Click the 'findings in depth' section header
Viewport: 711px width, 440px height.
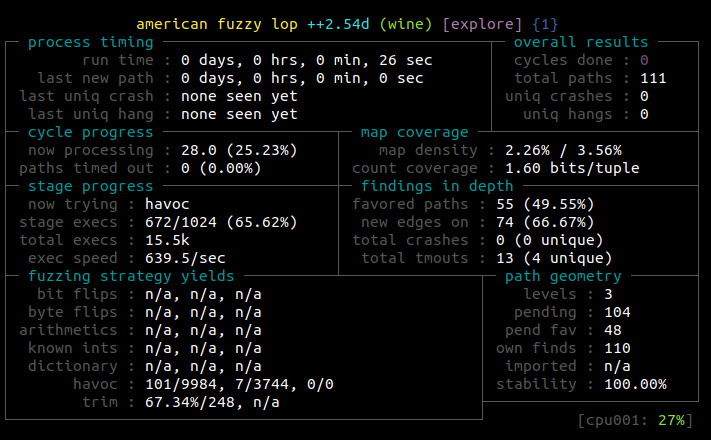point(437,186)
